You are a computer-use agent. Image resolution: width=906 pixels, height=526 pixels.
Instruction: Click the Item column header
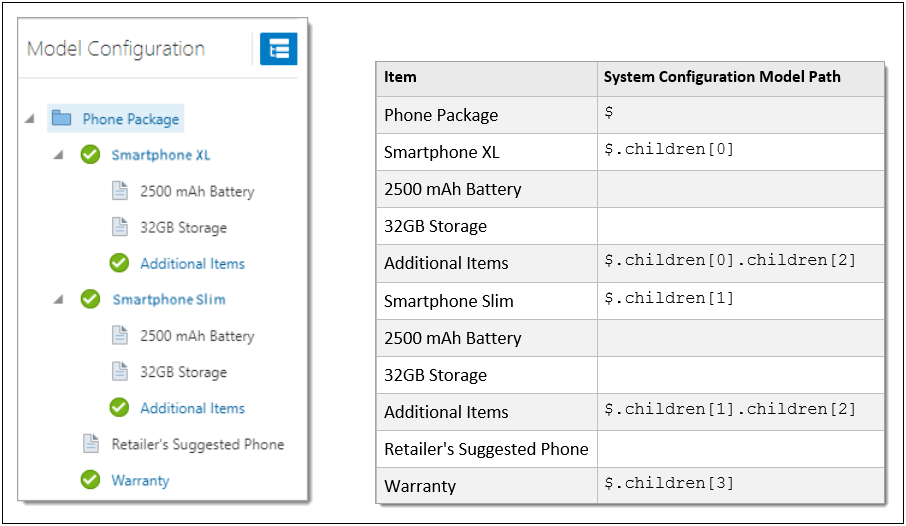pyautogui.click(x=401, y=77)
